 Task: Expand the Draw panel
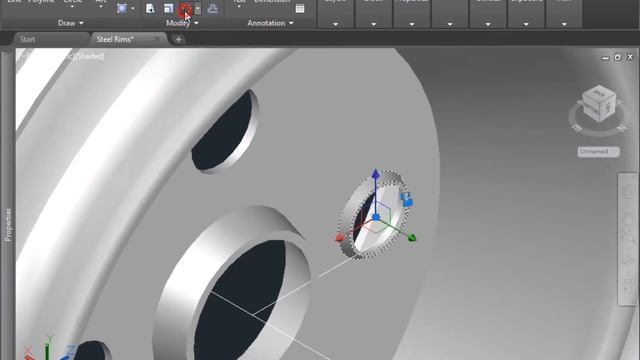[x=71, y=23]
